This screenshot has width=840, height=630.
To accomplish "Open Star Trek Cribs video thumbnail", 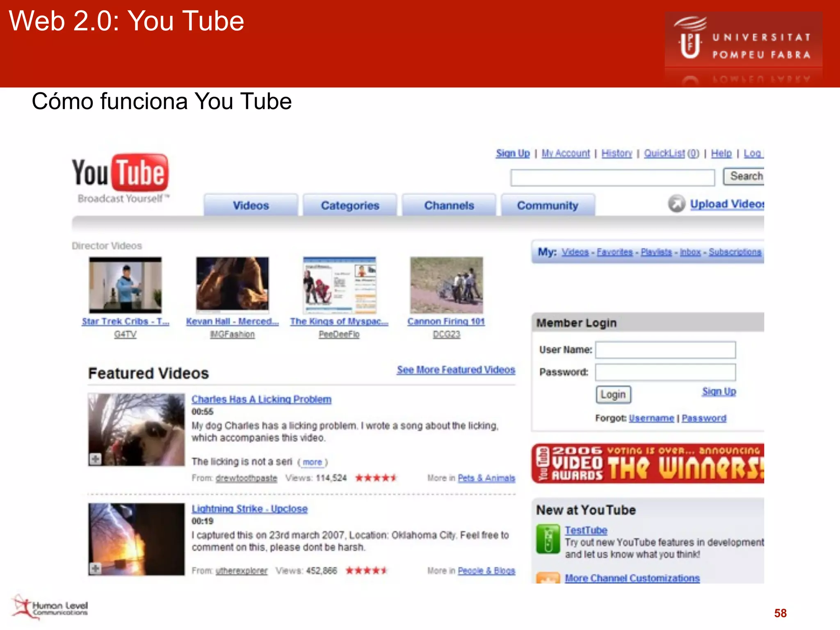I will 126,285.
